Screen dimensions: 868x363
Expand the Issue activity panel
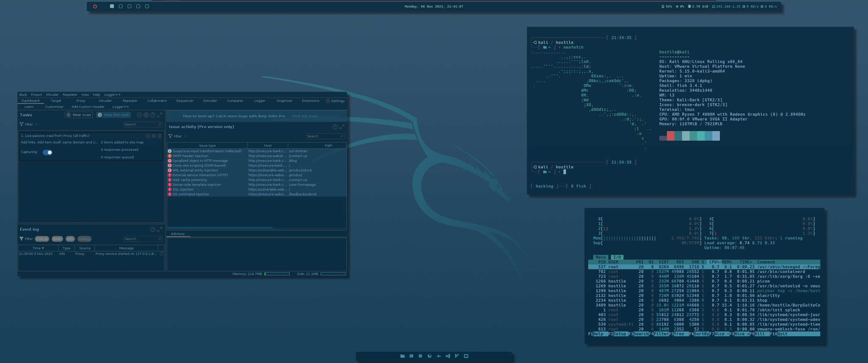[x=342, y=127]
